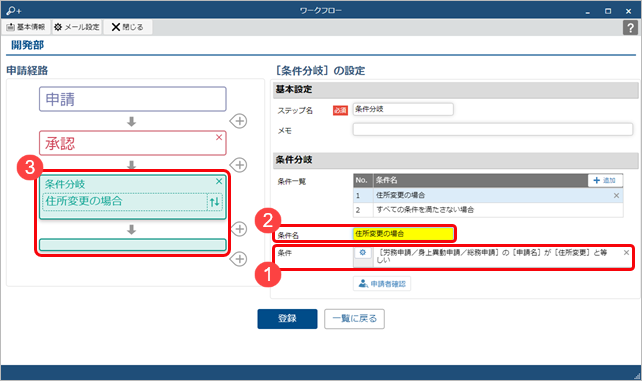Switch branch using the up-down arrows icon
This screenshot has height=381, width=642.
coord(215,202)
